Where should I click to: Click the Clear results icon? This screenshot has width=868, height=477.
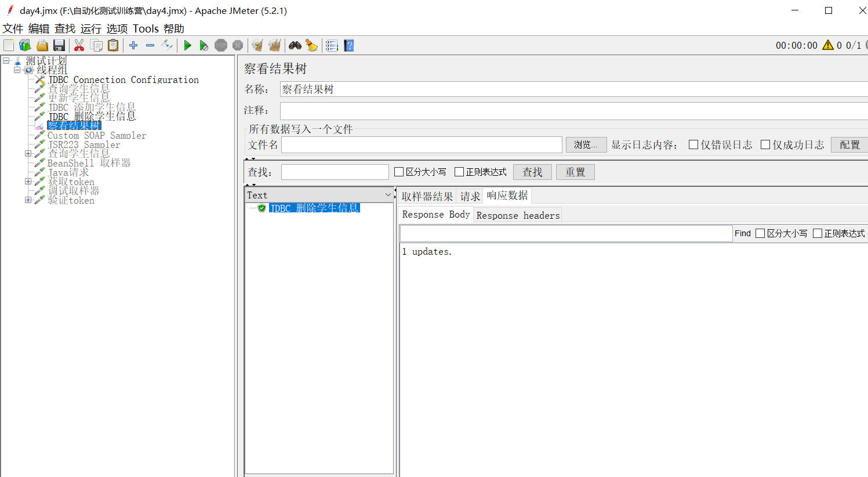click(257, 45)
